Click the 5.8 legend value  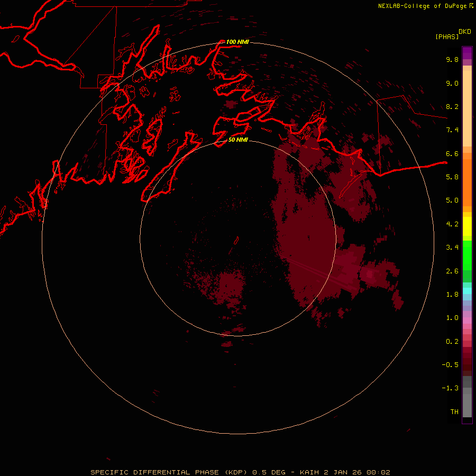[x=452, y=177]
